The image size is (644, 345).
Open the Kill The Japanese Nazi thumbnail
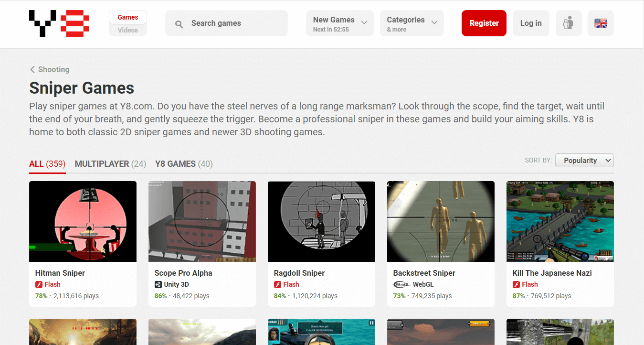[x=560, y=221]
